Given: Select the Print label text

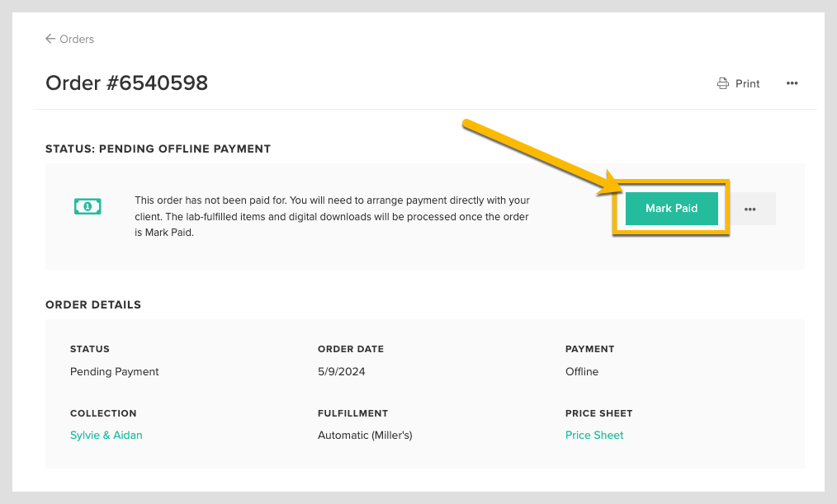Looking at the screenshot, I should pos(748,83).
